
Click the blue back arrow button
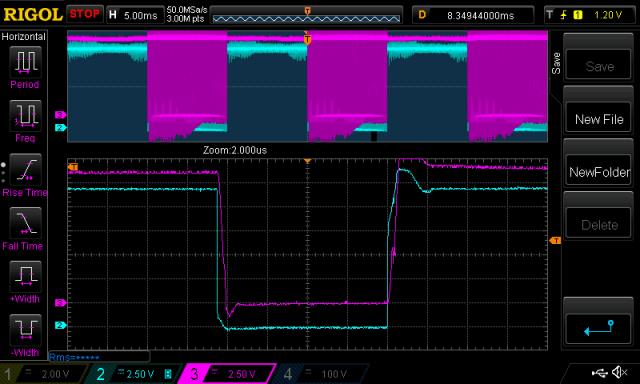coord(599,328)
